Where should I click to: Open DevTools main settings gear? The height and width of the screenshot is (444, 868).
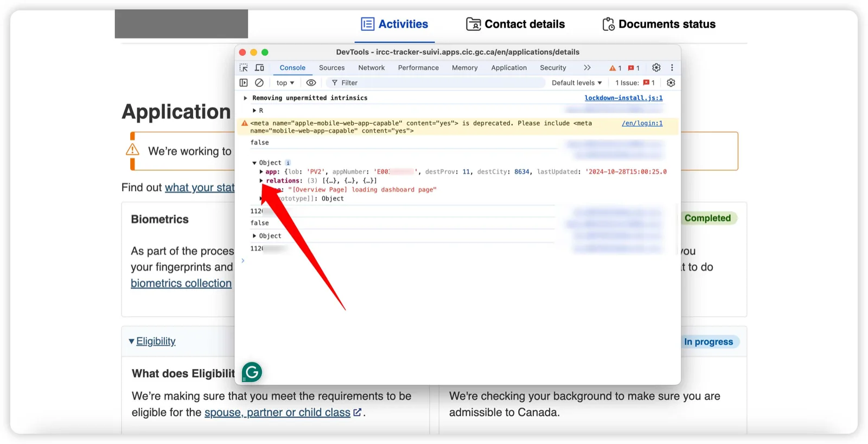pos(656,68)
